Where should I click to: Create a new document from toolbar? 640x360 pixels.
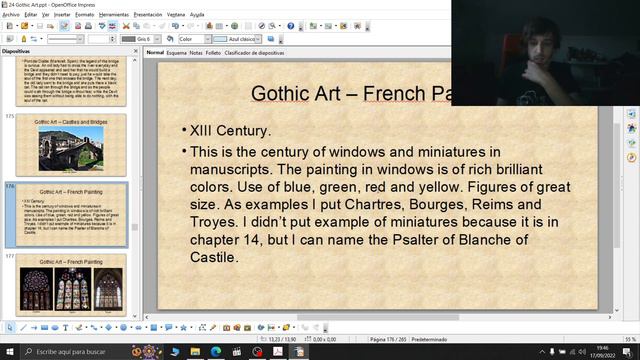tap(9, 26)
